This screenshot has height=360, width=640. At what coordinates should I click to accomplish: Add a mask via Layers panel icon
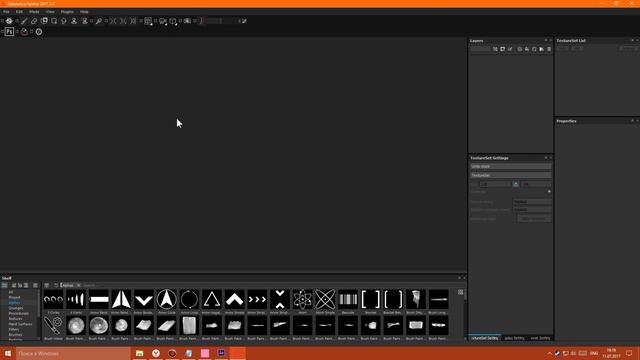[502, 49]
